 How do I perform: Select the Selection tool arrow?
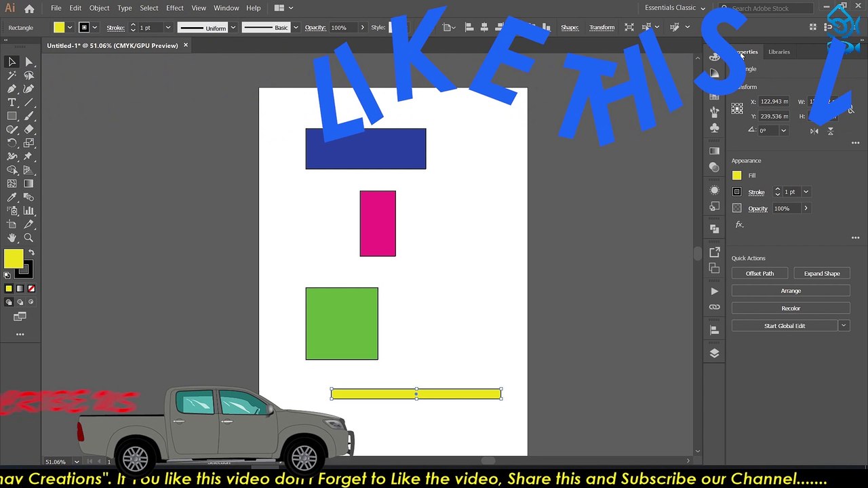(x=12, y=62)
